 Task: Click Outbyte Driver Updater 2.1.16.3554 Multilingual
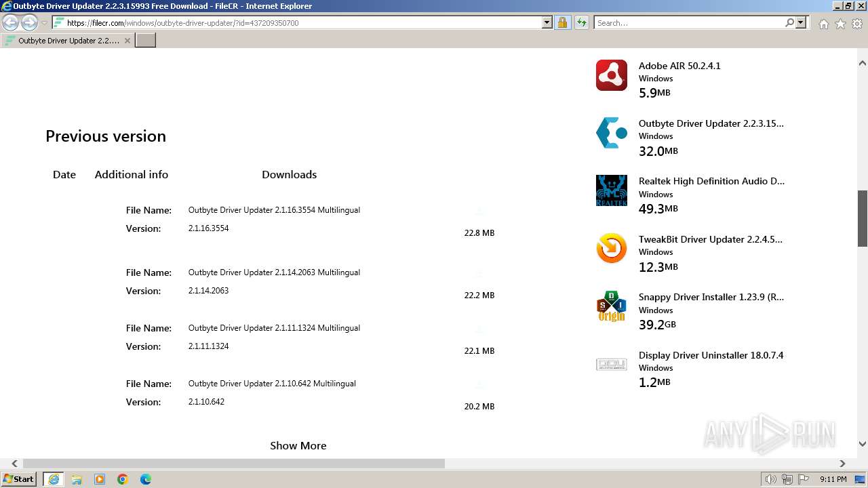tap(274, 210)
